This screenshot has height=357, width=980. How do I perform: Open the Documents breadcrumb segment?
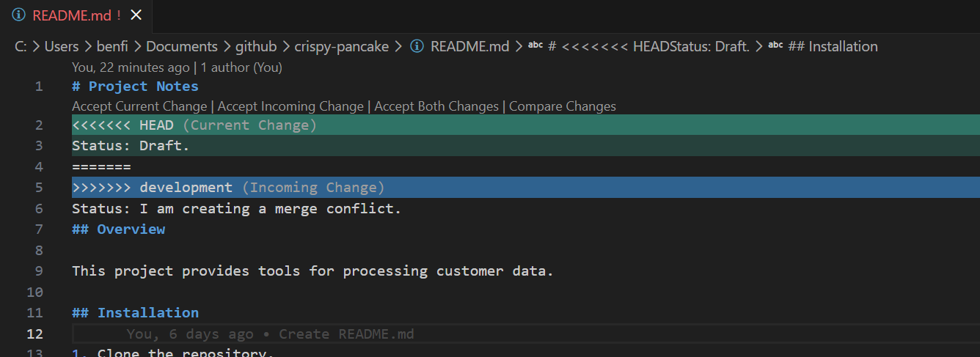[x=182, y=46]
